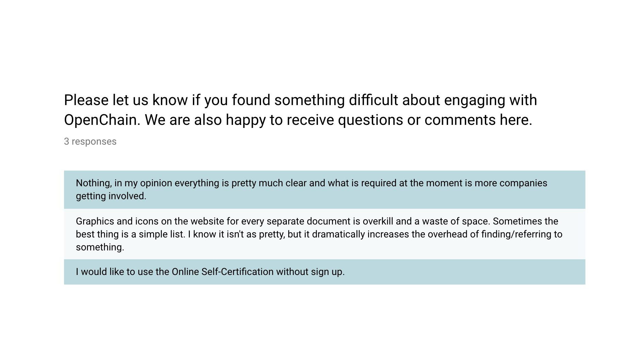644x363 pixels.
Task: Click the text "finding/referring" in second response
Action: (516, 234)
